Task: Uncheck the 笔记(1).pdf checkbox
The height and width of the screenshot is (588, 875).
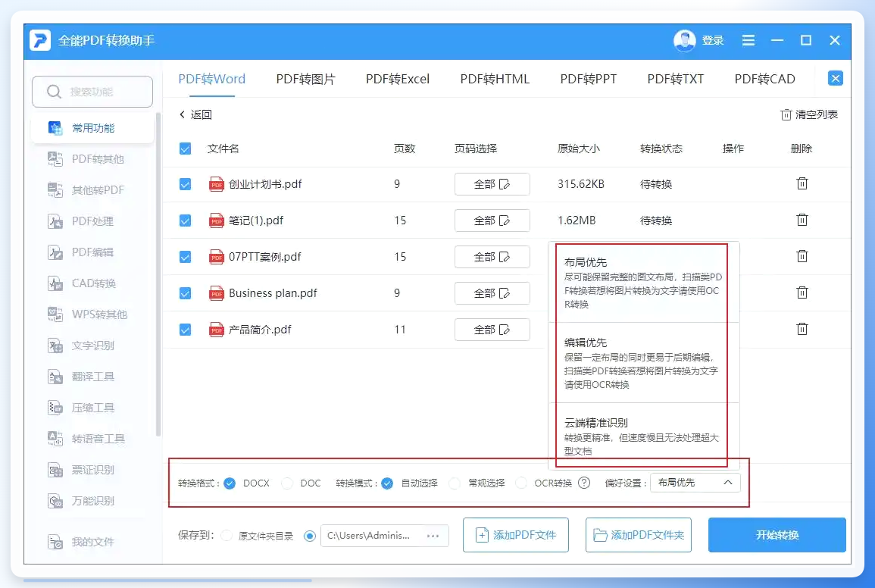Action: click(186, 220)
